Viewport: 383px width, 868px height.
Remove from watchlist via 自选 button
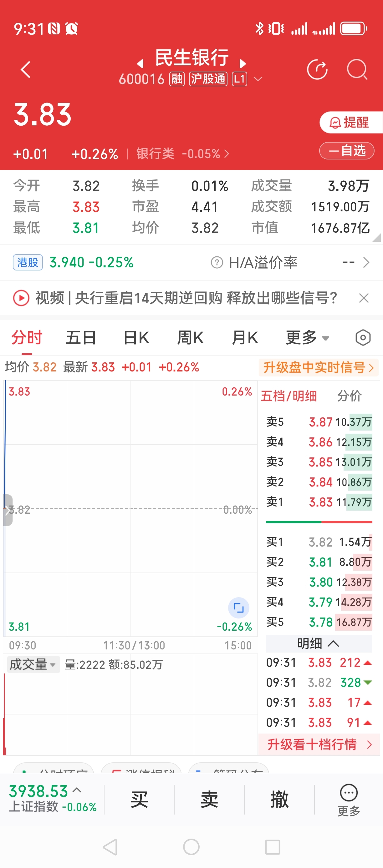point(347,150)
